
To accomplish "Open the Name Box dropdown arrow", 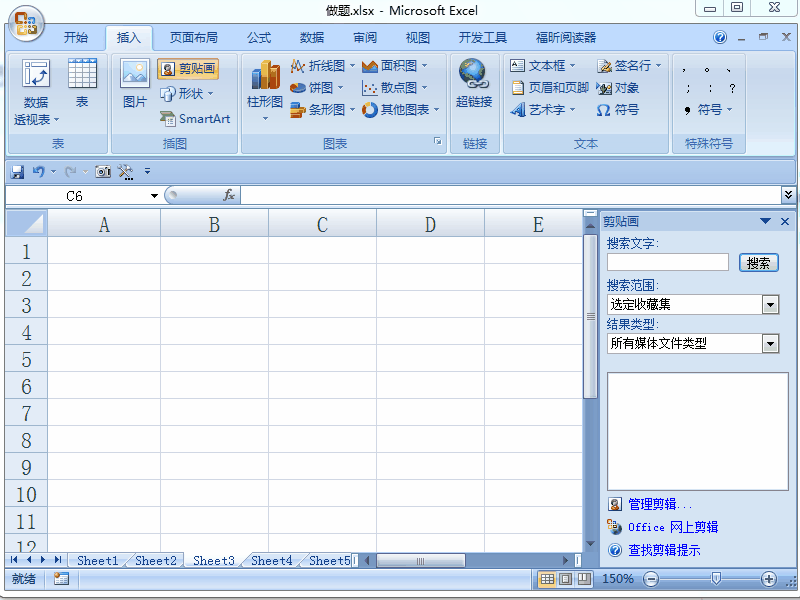I will point(154,196).
